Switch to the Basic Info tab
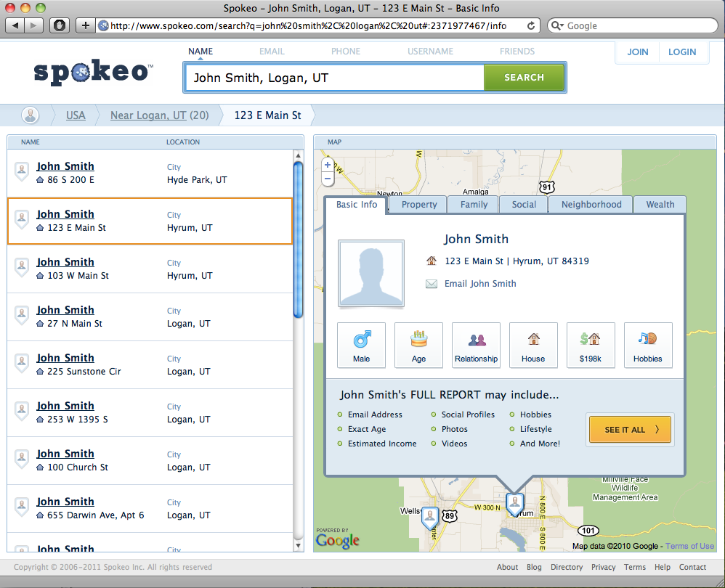This screenshot has width=725, height=588. 356,205
